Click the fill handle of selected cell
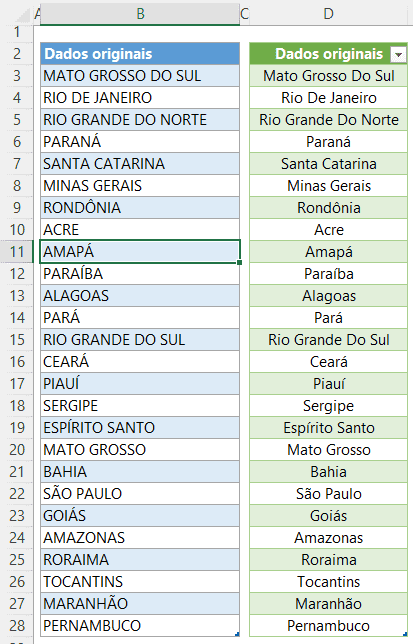 click(x=240, y=262)
